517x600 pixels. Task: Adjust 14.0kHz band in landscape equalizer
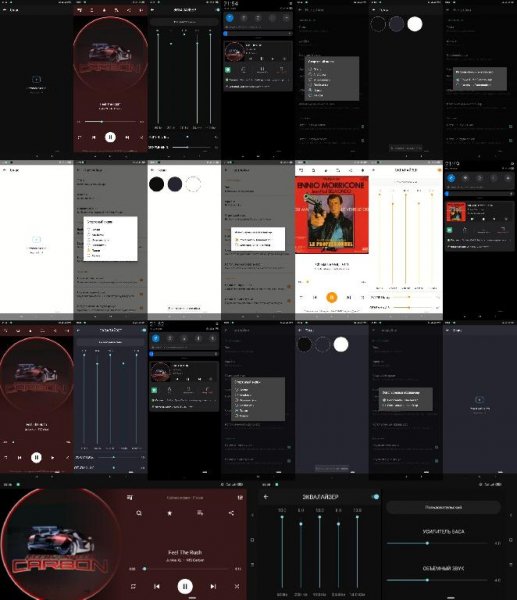pyautogui.click(x=357, y=552)
